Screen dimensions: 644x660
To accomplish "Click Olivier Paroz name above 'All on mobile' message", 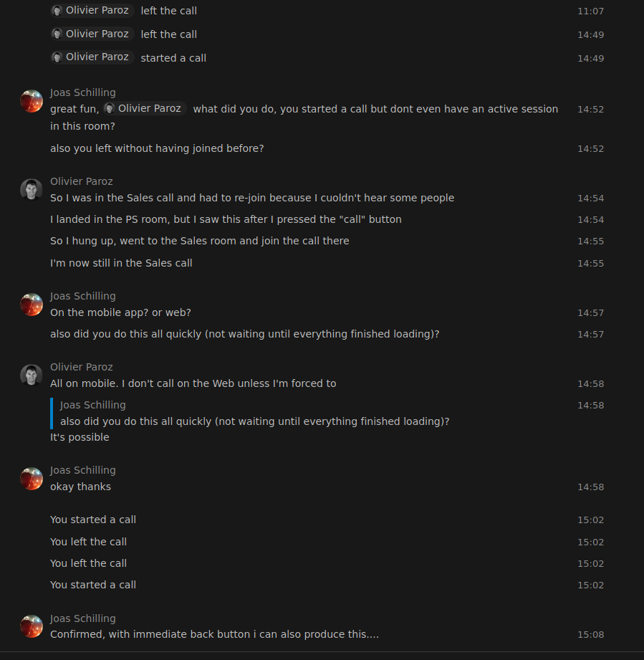I will [81, 367].
